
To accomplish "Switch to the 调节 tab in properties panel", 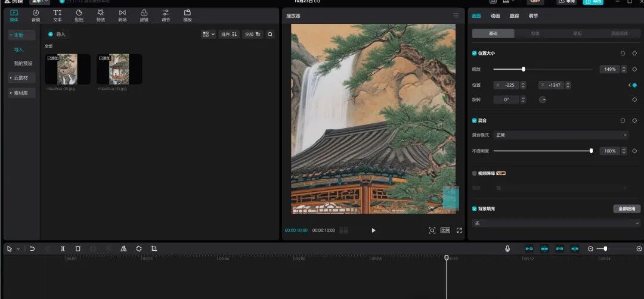I will [533, 16].
